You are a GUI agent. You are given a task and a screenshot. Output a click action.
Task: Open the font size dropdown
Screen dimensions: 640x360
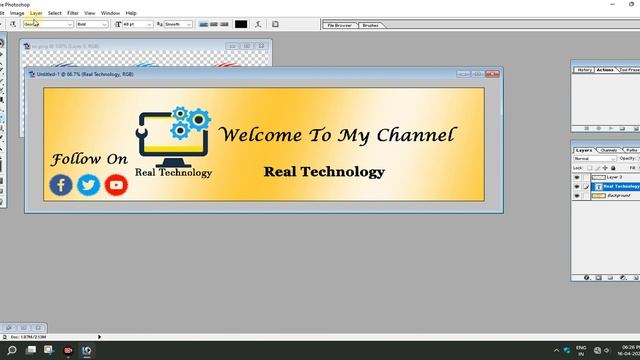tap(138, 24)
